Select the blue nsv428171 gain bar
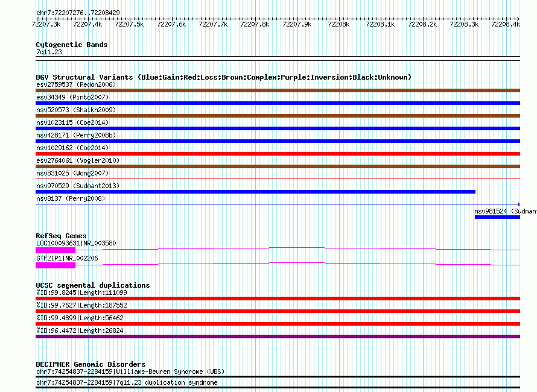 click(x=278, y=141)
